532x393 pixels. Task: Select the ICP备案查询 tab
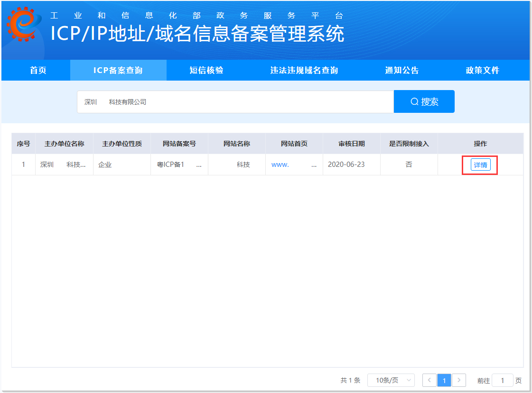[x=118, y=70]
